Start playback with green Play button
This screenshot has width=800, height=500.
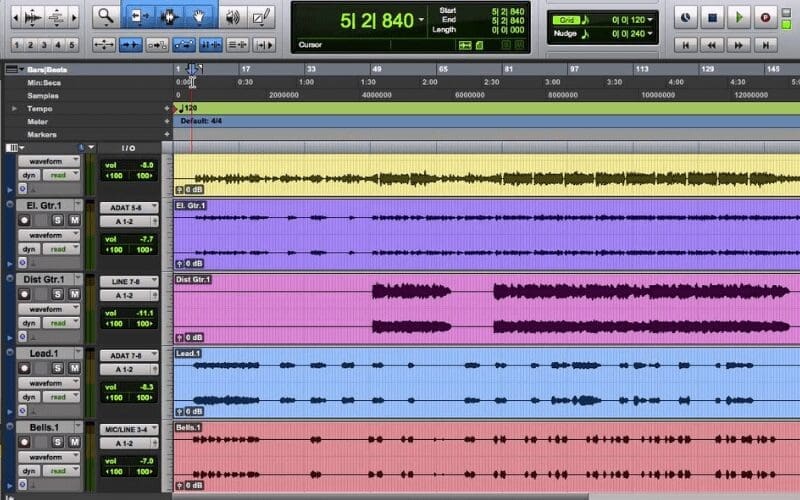coord(739,18)
